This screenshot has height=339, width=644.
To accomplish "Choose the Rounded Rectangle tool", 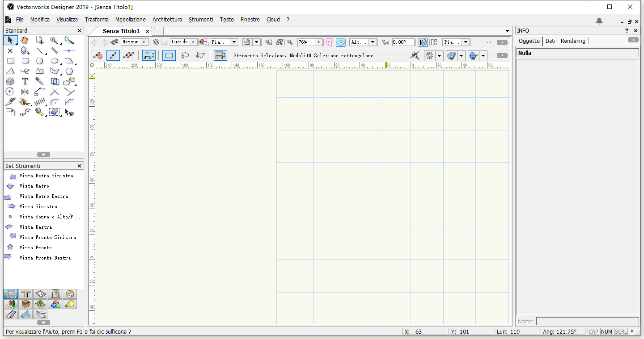I will (25, 61).
